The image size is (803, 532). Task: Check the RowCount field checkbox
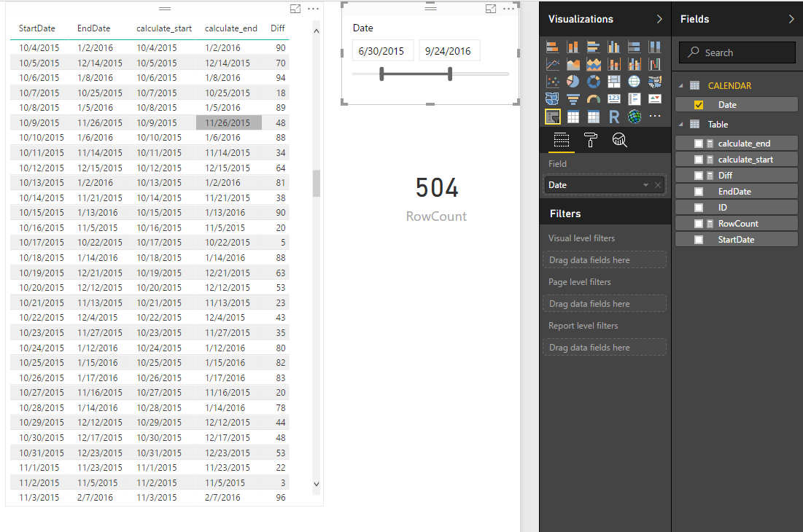[x=699, y=224]
